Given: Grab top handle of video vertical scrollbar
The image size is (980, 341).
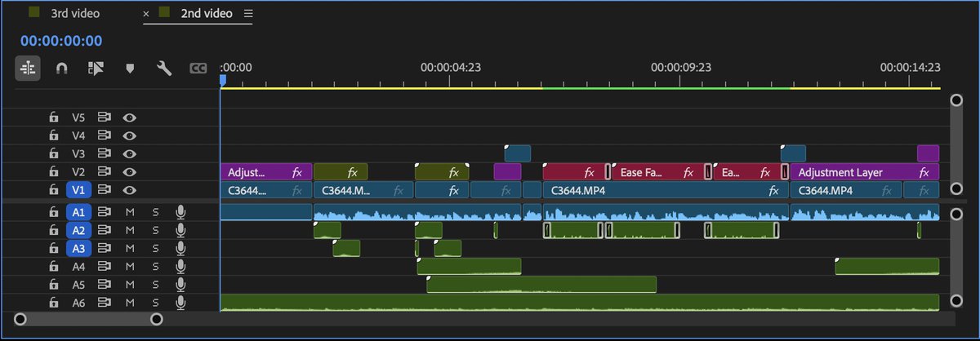Looking at the screenshot, I should 957,100.
